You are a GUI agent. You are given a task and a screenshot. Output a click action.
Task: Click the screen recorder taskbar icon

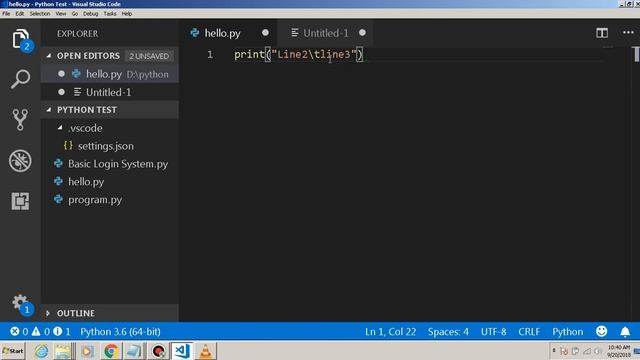(x=158, y=351)
